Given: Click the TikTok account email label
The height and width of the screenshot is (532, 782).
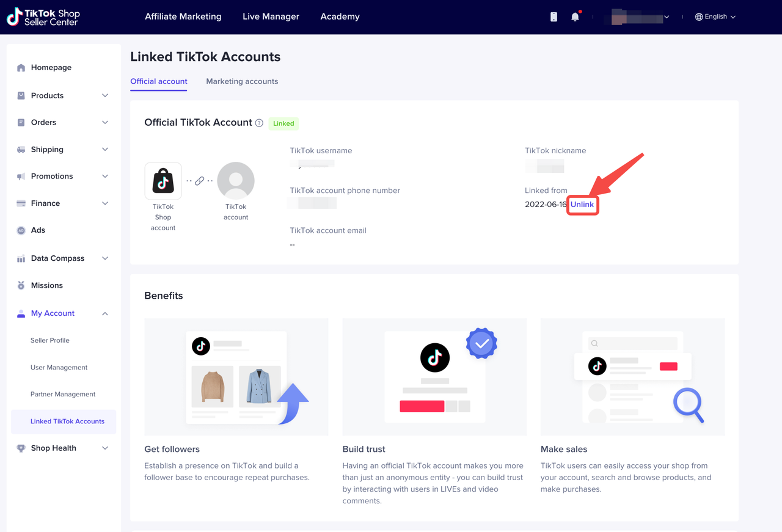Looking at the screenshot, I should click(x=328, y=231).
